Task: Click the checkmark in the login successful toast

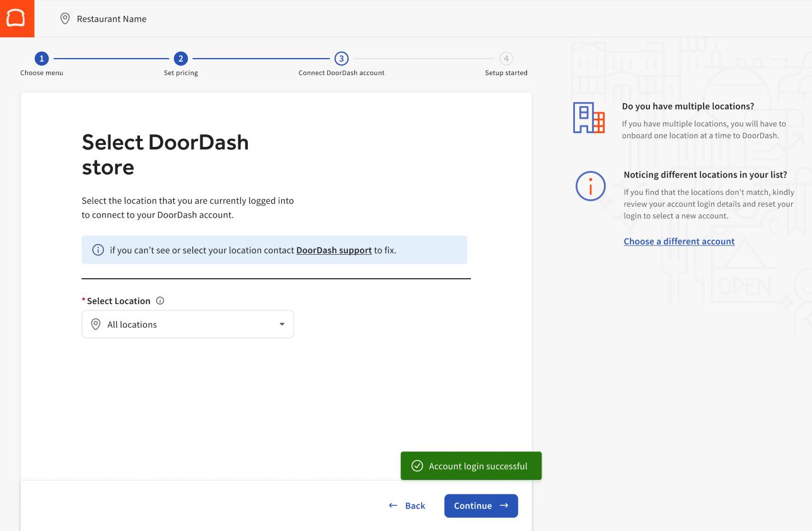Action: click(417, 465)
